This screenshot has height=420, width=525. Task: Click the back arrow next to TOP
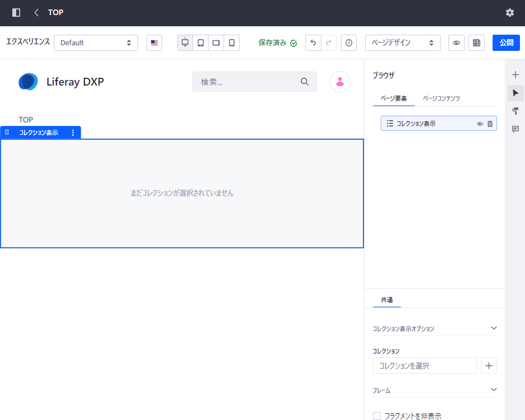pos(36,12)
